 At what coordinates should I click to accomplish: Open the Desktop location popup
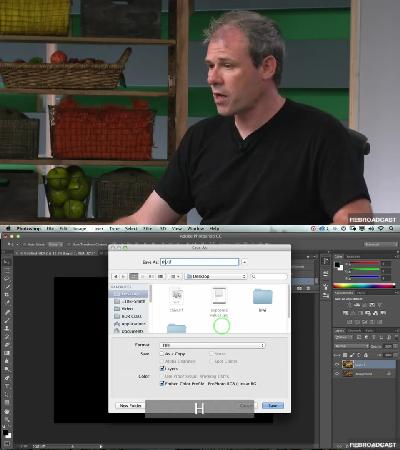coord(215,276)
